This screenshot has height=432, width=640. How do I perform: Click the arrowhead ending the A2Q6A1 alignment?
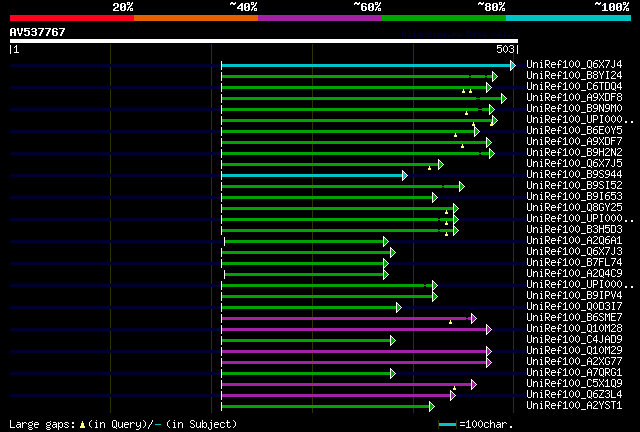pos(386,242)
